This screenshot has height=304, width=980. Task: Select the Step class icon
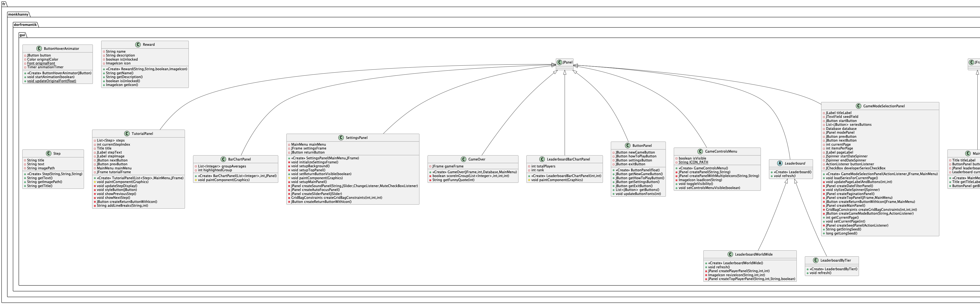coord(49,154)
